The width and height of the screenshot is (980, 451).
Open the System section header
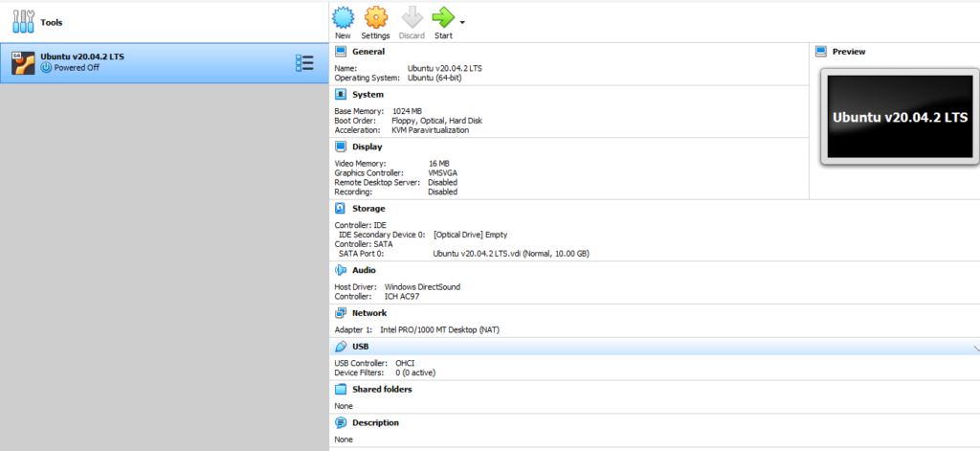click(367, 95)
